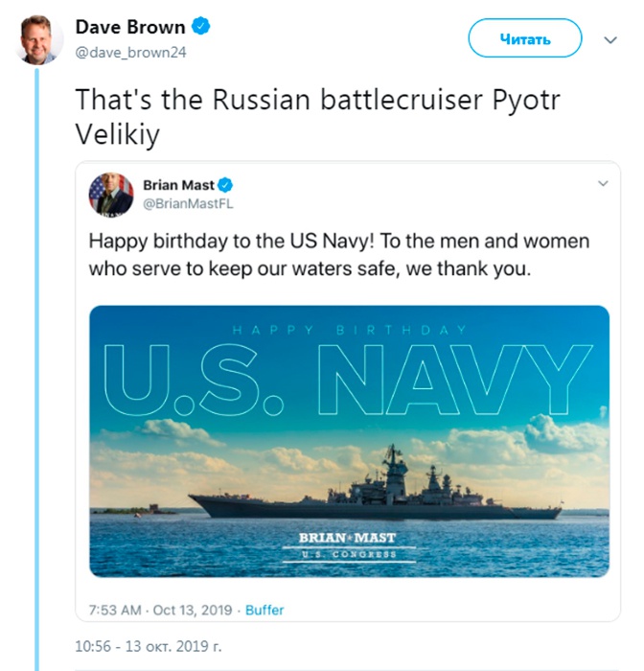Open the Buffer source link
This screenshot has width=644, height=671.
coord(264,610)
